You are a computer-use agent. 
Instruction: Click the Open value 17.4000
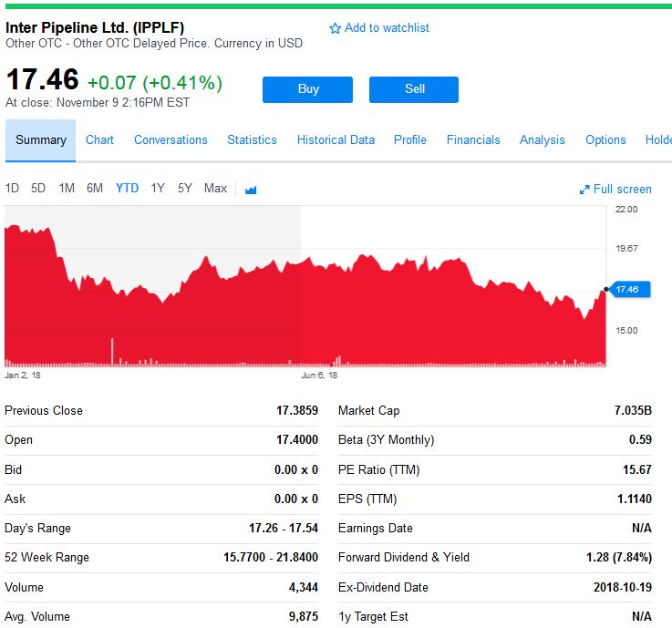[297, 439]
